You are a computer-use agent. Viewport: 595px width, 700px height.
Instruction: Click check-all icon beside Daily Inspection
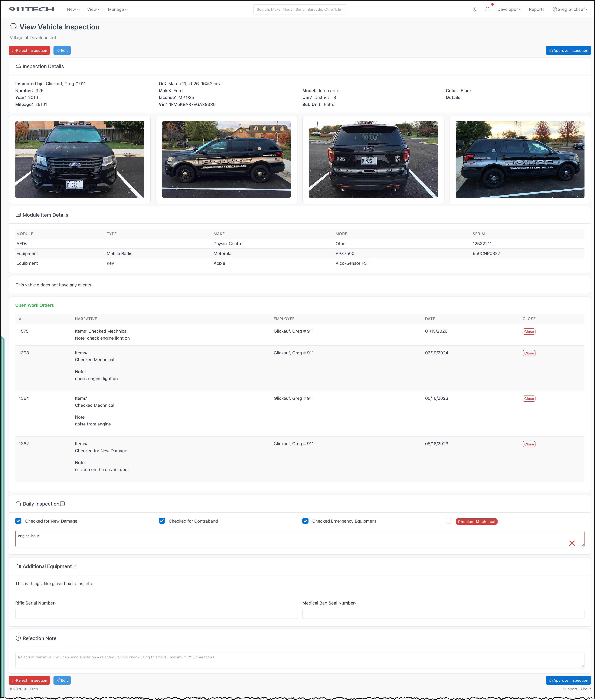62,504
